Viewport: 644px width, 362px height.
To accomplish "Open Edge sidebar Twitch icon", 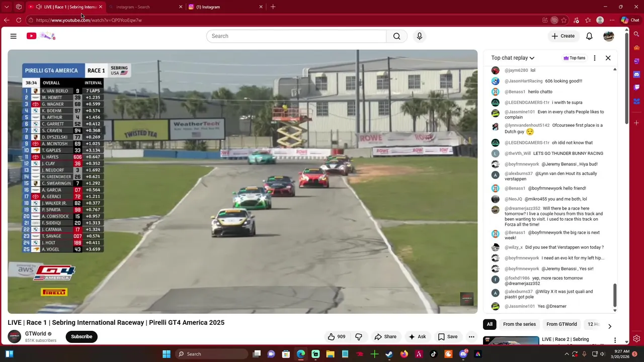I will tap(636, 87).
